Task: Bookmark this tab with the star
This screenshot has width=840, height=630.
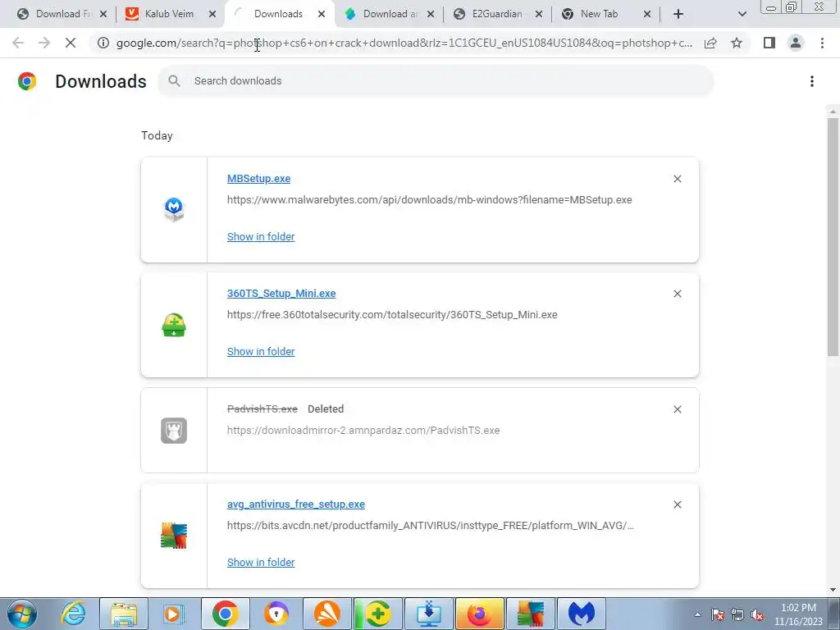Action: pos(737,43)
